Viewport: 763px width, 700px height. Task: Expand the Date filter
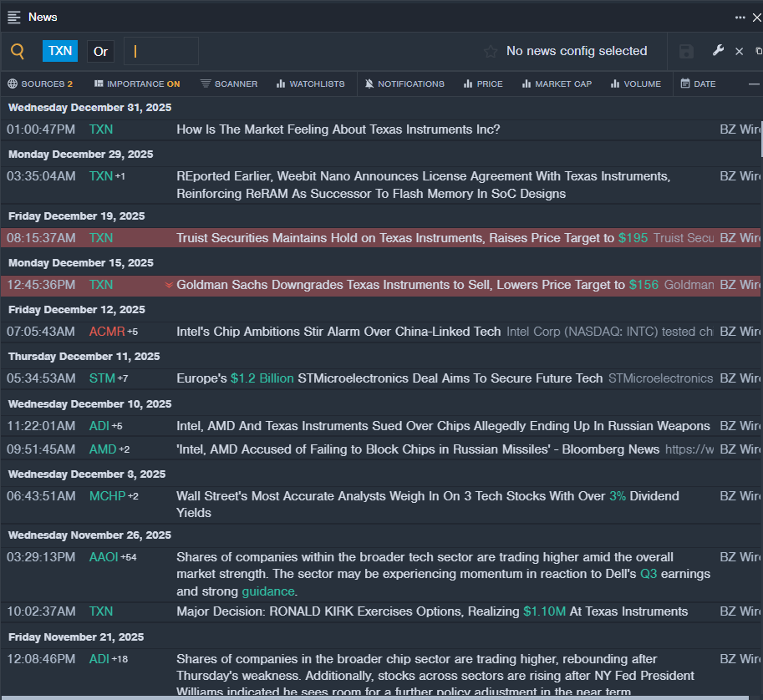point(698,84)
